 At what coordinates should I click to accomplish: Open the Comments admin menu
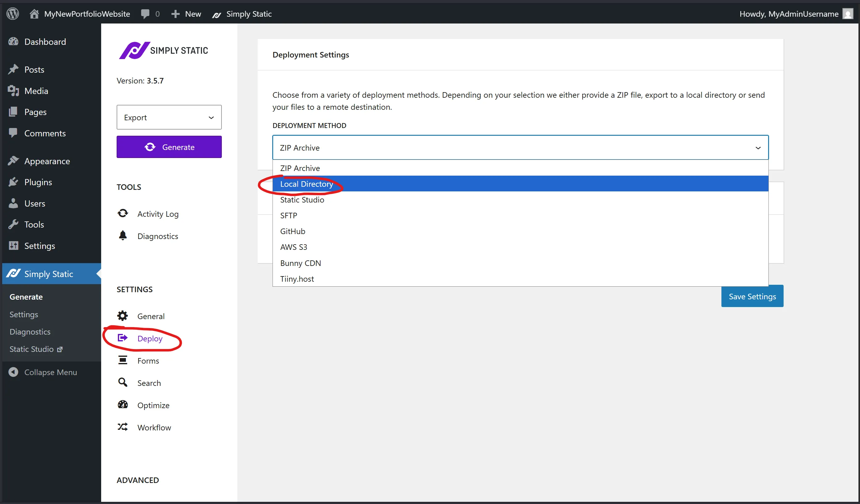[x=45, y=133]
